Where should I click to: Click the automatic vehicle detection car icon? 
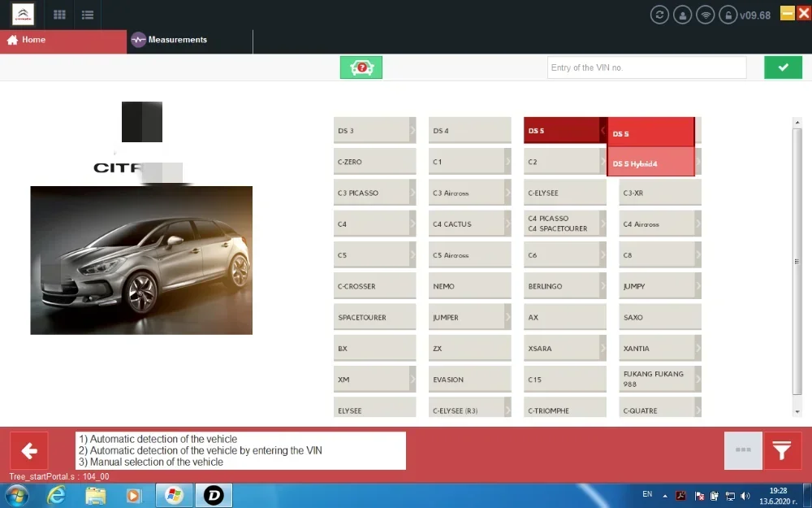click(361, 67)
